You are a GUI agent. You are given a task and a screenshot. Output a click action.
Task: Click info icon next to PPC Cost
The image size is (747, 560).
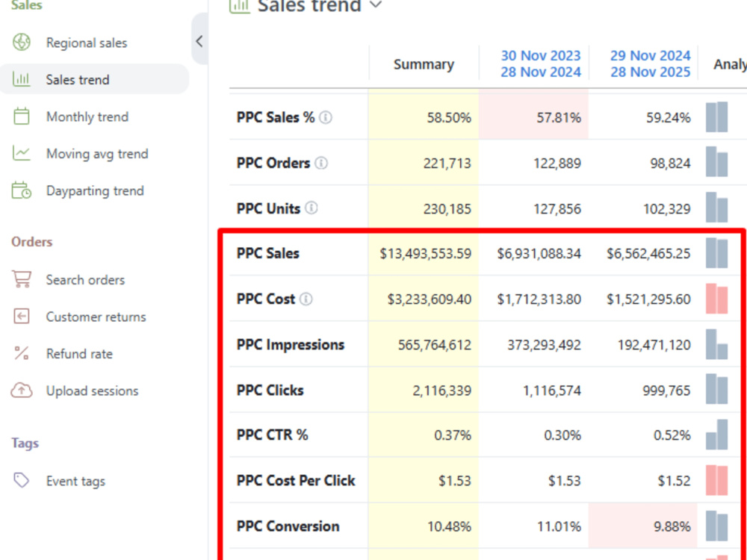[306, 299]
